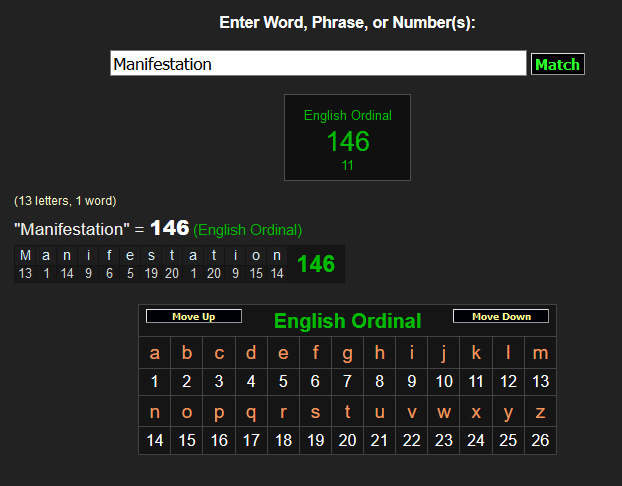Click the green 146 total beside breakdown
Image resolution: width=622 pixels, height=486 pixels.
[316, 264]
